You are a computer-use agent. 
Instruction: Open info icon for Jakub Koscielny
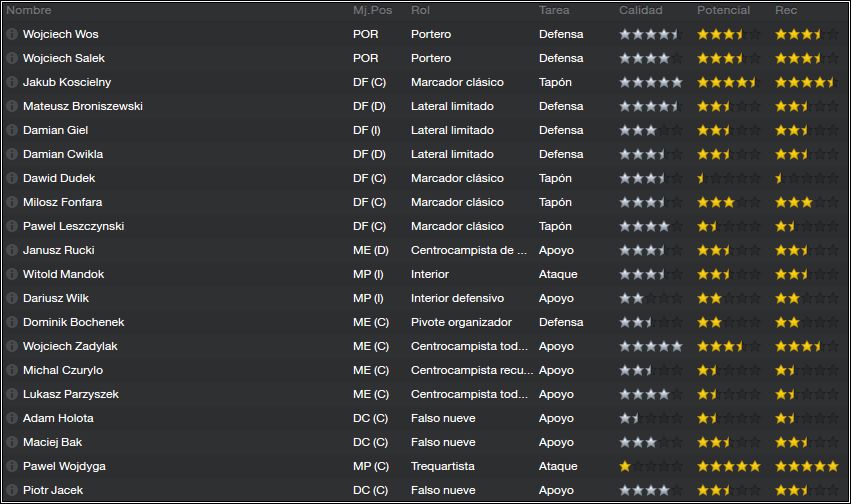pyautogui.click(x=12, y=82)
